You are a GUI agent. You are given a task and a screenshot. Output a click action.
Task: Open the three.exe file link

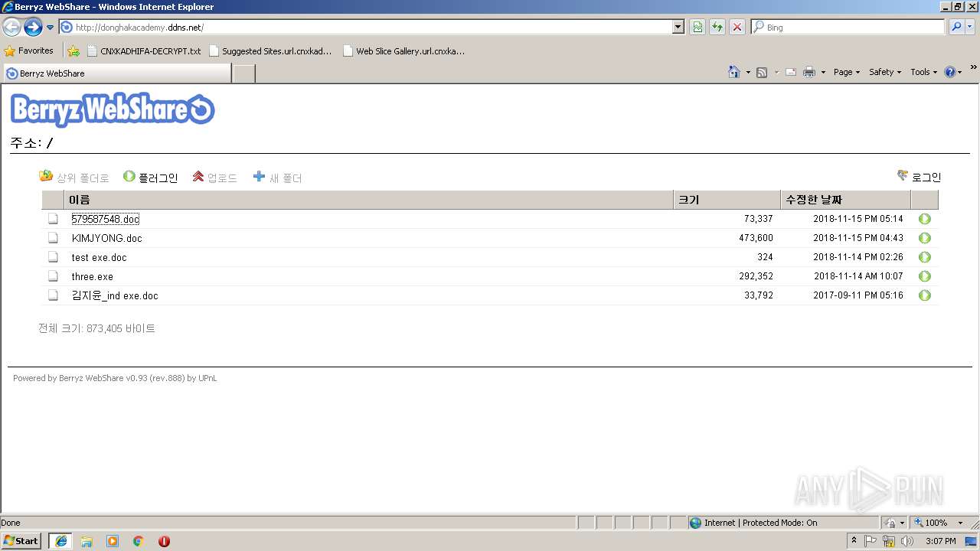92,276
